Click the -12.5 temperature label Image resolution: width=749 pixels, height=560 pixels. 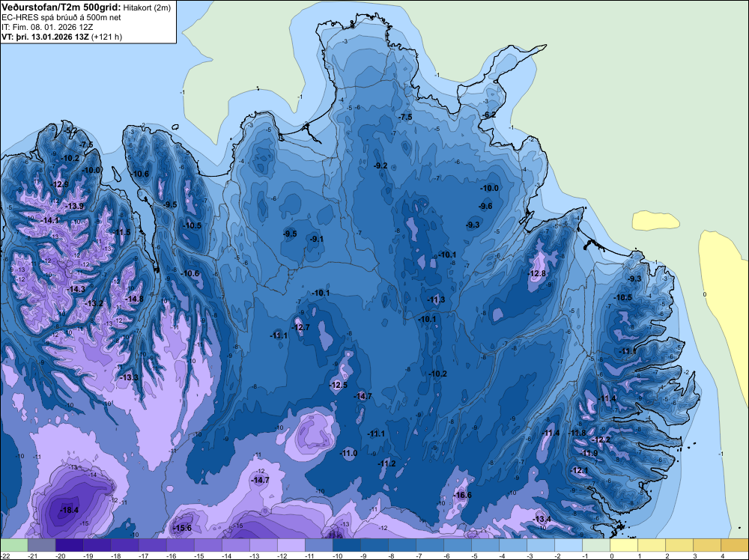pyautogui.click(x=339, y=385)
